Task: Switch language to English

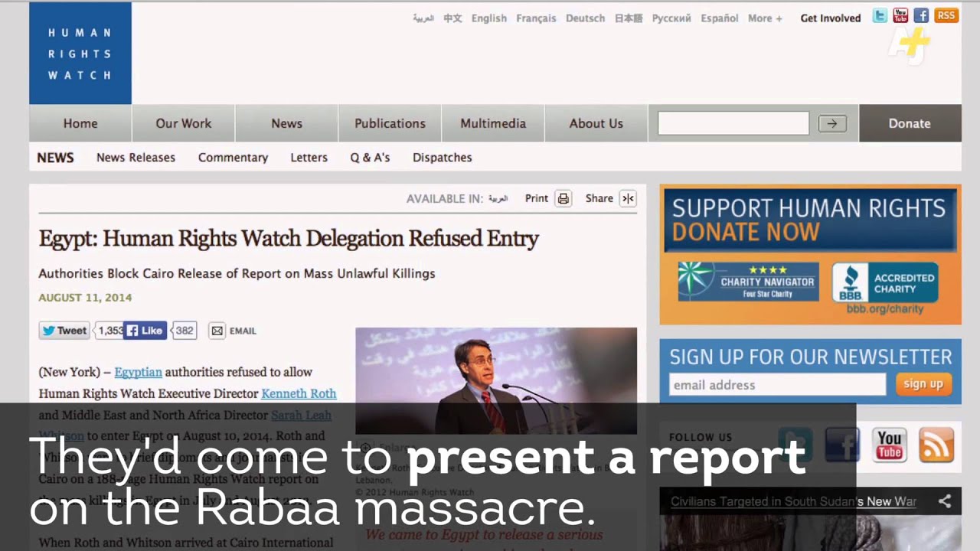Action: [x=489, y=18]
